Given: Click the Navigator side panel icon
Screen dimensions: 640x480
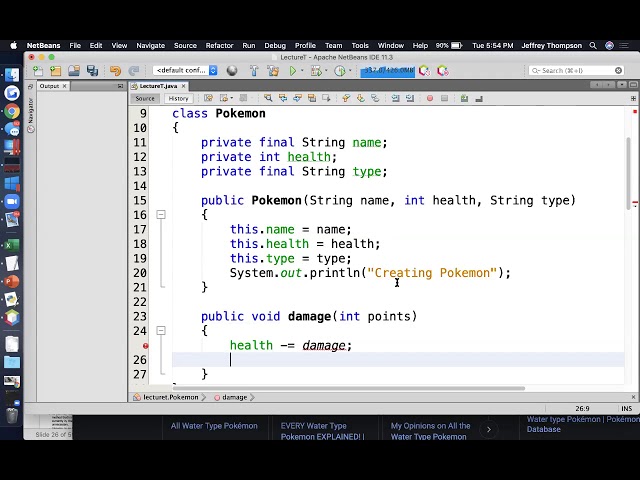Looking at the screenshot, I should click(x=31, y=112).
